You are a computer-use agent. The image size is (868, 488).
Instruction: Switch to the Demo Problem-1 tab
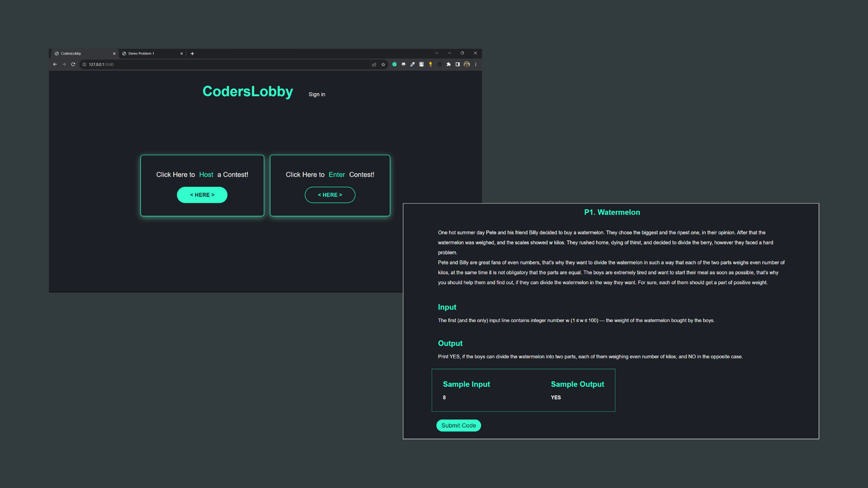click(x=152, y=53)
